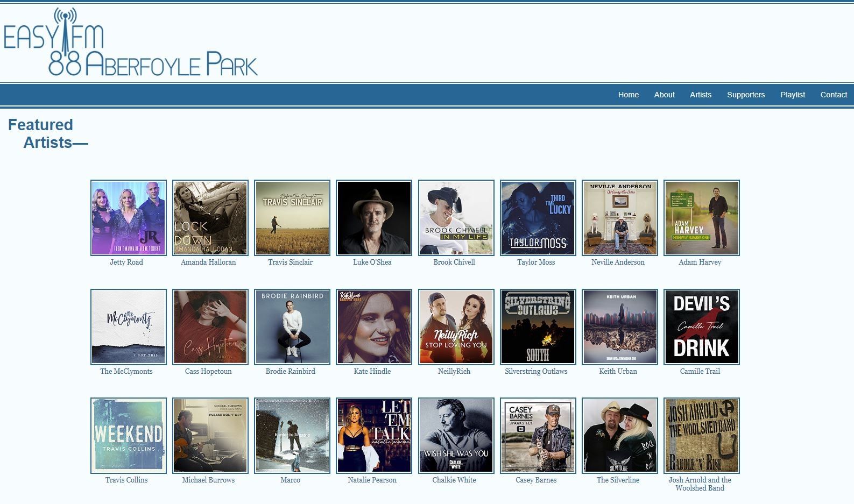Open Silverstring Outlaws South cover
Viewport: 854px width, 504px height.
click(x=538, y=327)
